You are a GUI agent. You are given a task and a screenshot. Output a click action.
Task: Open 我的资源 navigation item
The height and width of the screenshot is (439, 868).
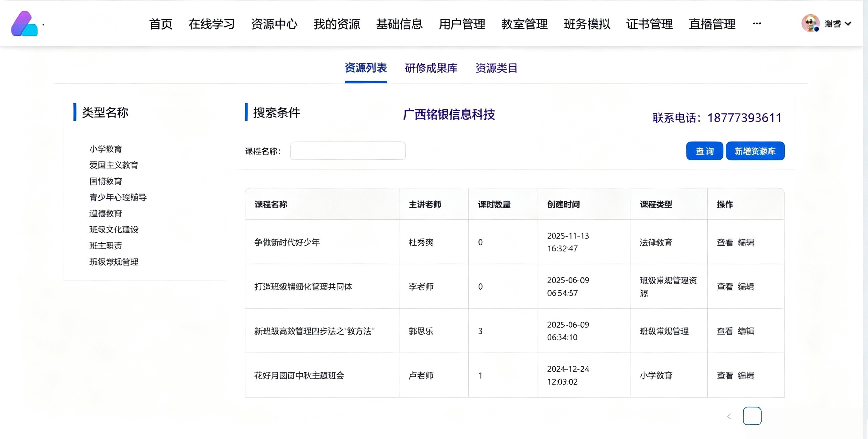coord(337,24)
